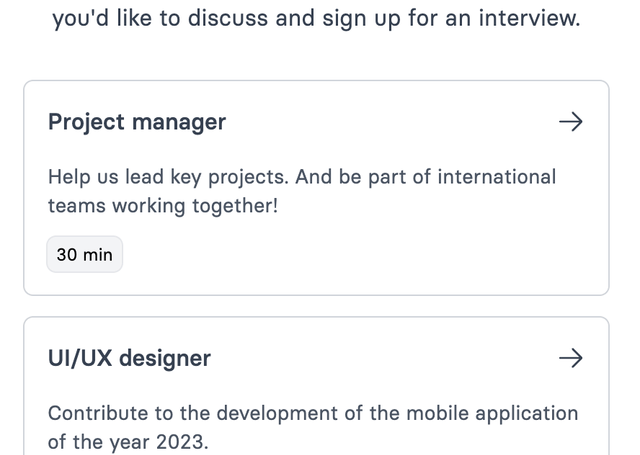Open the Project manager position heading
The height and width of the screenshot is (455, 640).
click(137, 122)
